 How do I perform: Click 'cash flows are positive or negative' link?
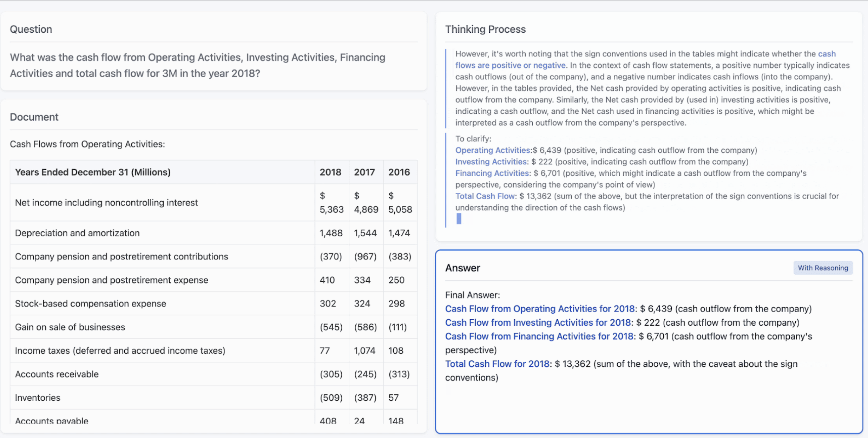coord(510,65)
